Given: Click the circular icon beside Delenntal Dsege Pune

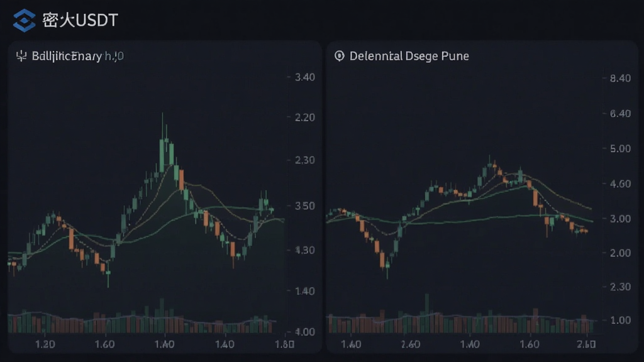Looking at the screenshot, I should click(339, 56).
